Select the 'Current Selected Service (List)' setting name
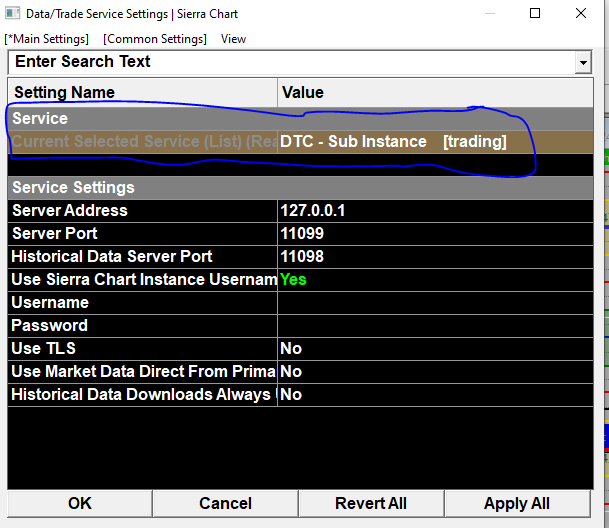The width and height of the screenshot is (609, 528). (x=143, y=142)
